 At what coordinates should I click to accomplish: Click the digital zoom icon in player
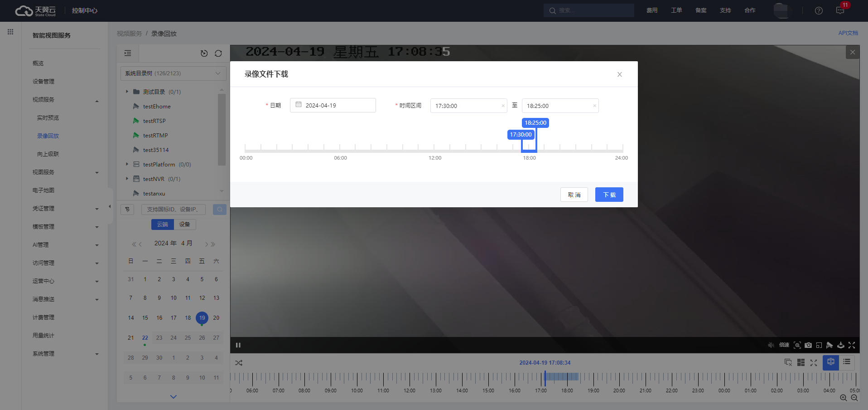797,345
